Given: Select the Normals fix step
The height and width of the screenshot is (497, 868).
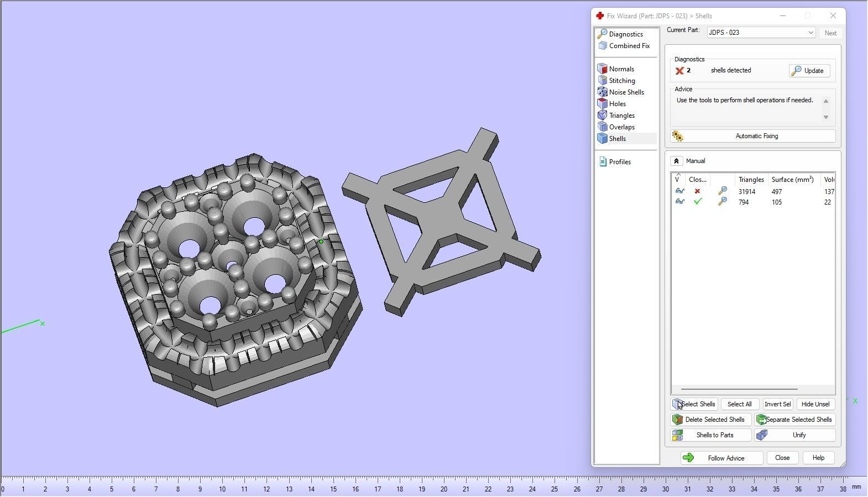Looking at the screenshot, I should click(x=621, y=69).
